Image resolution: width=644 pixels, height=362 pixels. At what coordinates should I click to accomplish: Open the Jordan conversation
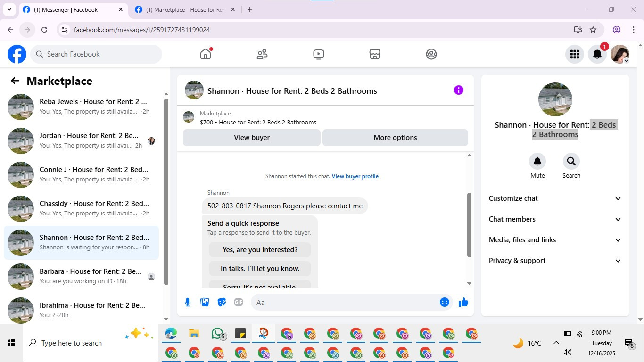coord(81,141)
